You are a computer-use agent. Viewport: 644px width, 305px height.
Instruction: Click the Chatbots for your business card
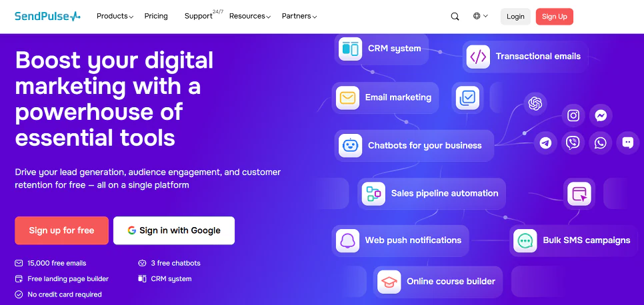pyautogui.click(x=414, y=145)
